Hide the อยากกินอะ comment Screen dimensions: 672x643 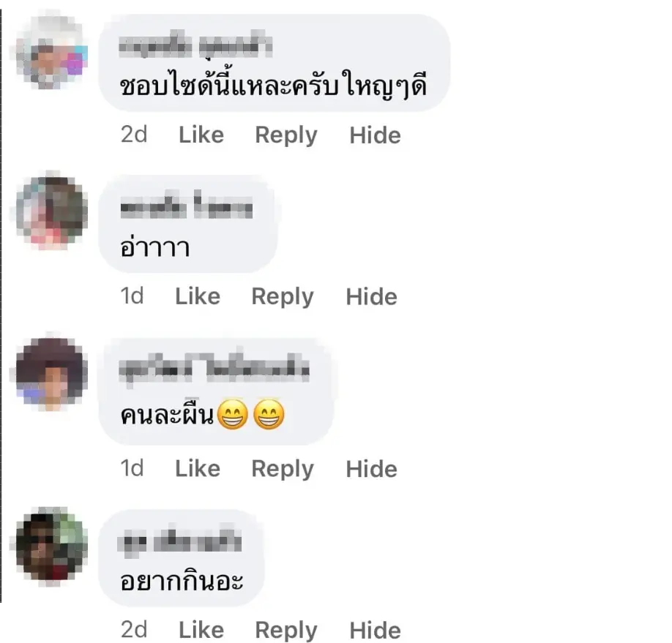pyautogui.click(x=375, y=630)
